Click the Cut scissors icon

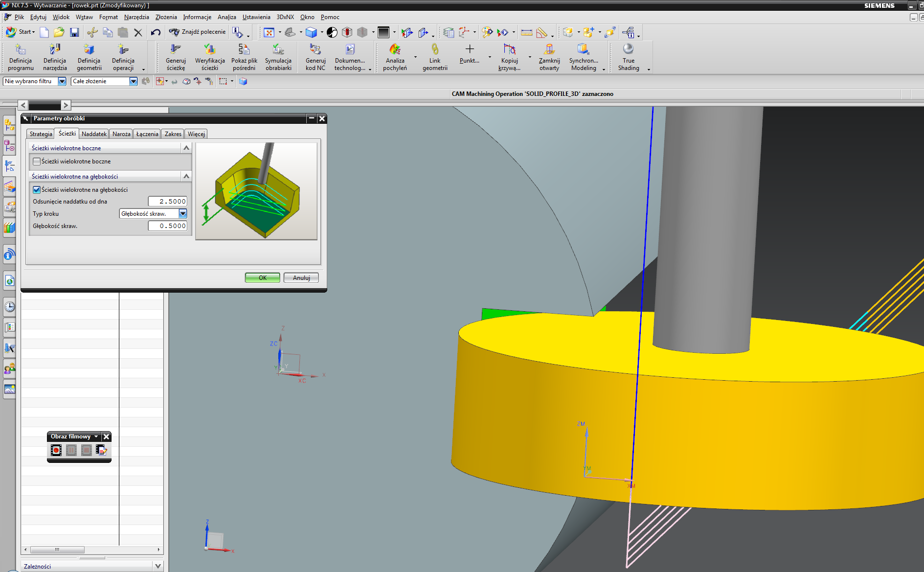pyautogui.click(x=92, y=32)
